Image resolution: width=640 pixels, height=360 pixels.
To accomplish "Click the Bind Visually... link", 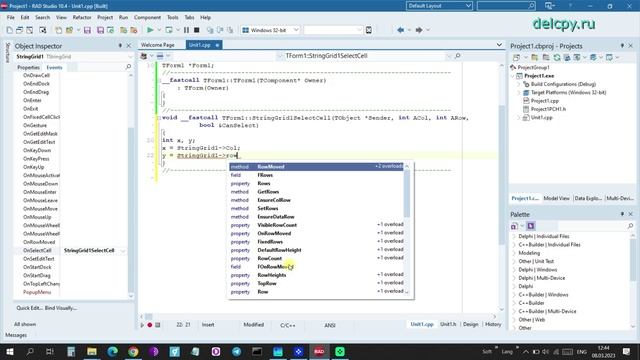I will [x=61, y=308].
